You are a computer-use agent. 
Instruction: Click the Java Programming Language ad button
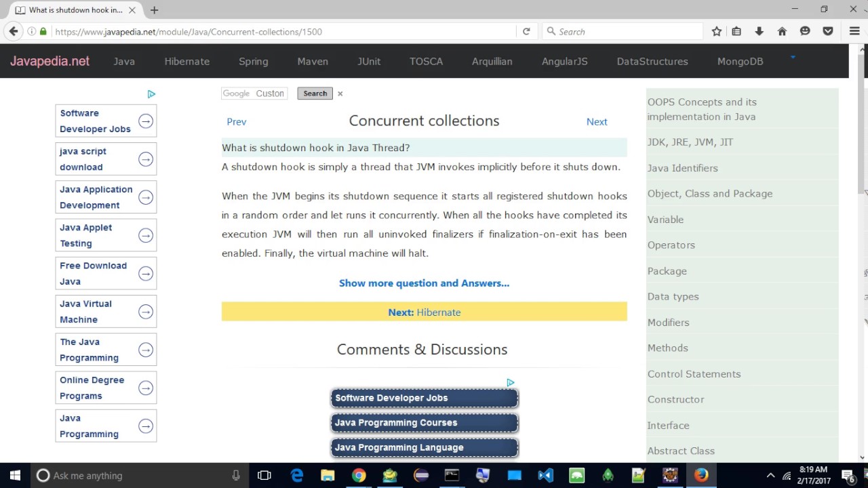425,447
